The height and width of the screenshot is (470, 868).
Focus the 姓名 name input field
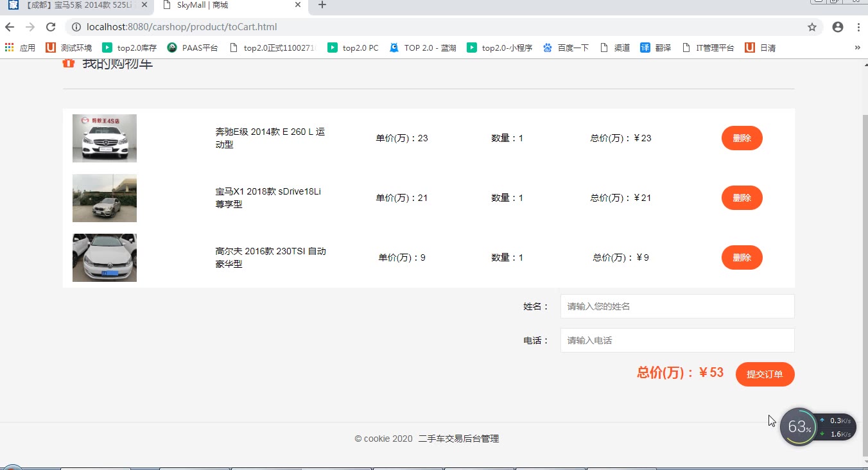[x=677, y=306]
